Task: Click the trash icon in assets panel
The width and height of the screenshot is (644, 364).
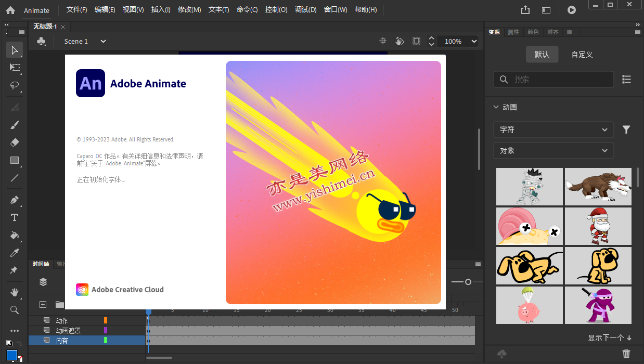Action: tap(626, 354)
